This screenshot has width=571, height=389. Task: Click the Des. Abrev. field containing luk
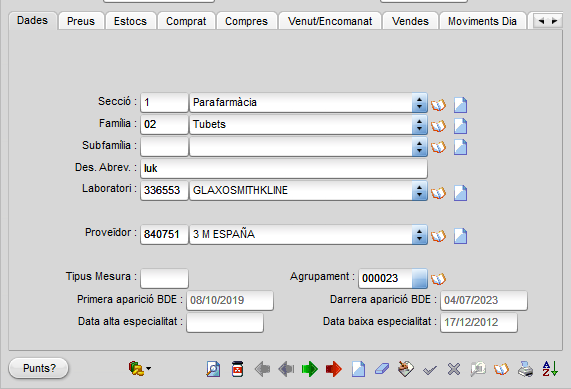(284, 168)
